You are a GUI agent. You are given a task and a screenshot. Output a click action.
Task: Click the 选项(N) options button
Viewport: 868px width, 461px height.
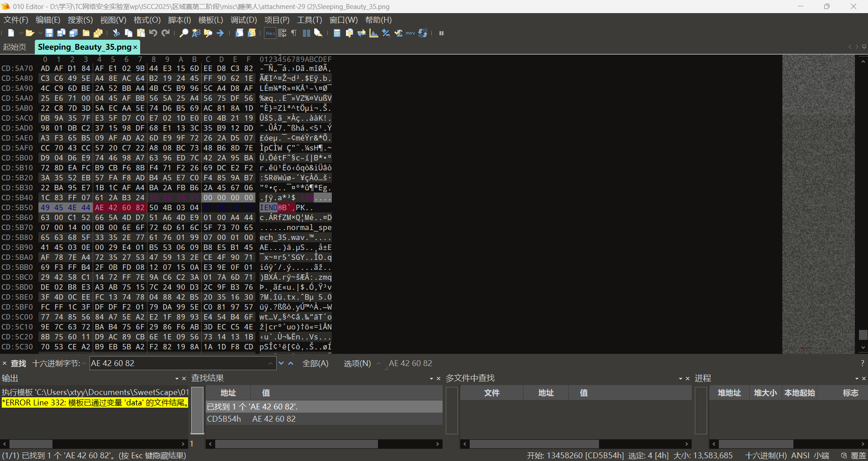(357, 363)
